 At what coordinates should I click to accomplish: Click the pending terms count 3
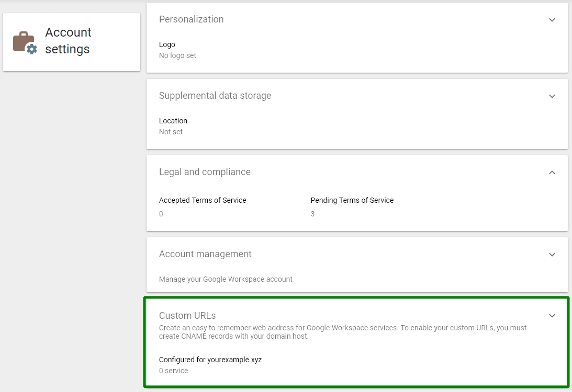pos(312,214)
